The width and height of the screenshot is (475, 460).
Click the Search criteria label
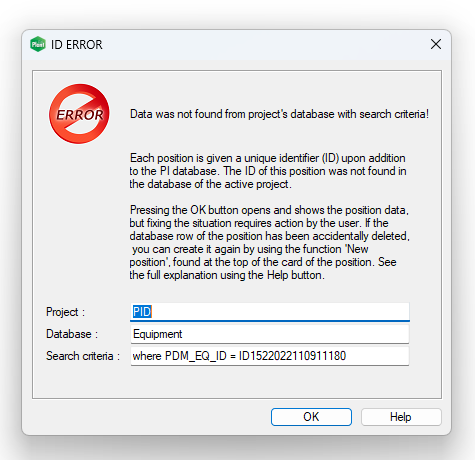tap(83, 356)
